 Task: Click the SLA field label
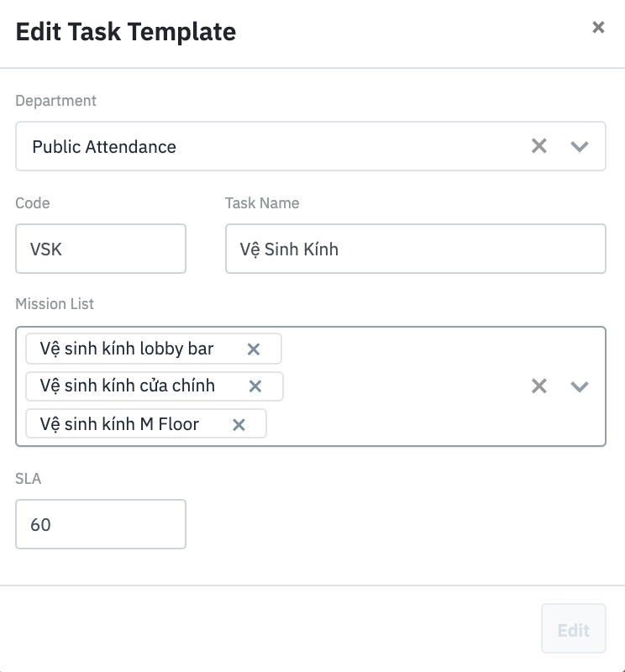click(28, 479)
